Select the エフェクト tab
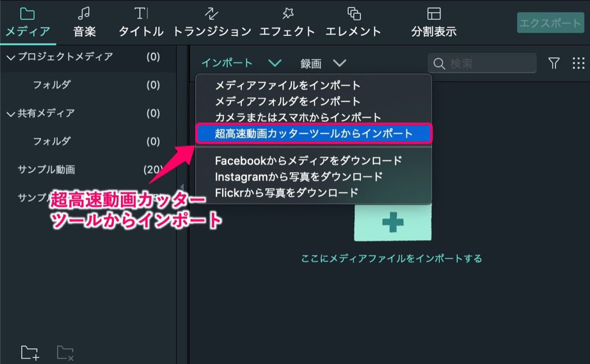 287,22
